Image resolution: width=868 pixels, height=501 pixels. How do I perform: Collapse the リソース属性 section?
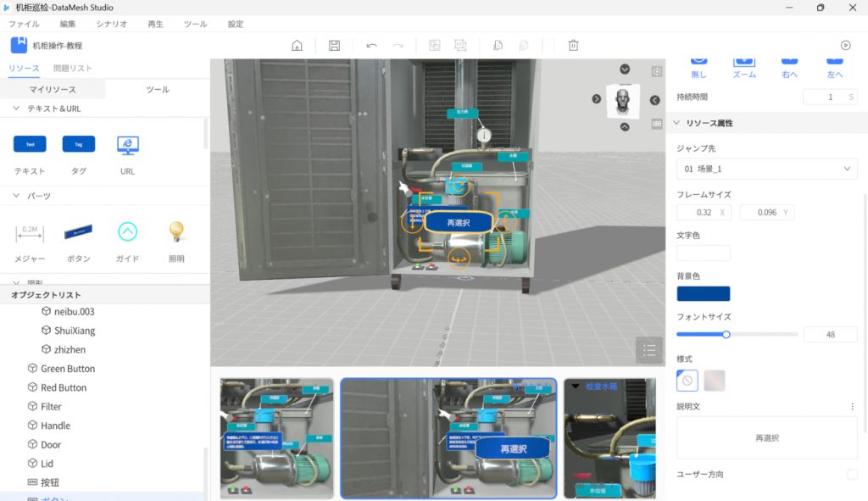point(676,123)
